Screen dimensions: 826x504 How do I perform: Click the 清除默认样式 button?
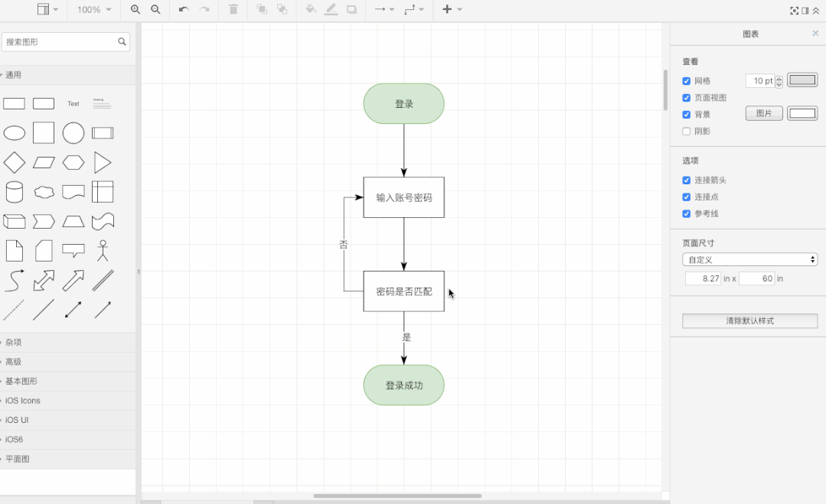pos(749,321)
